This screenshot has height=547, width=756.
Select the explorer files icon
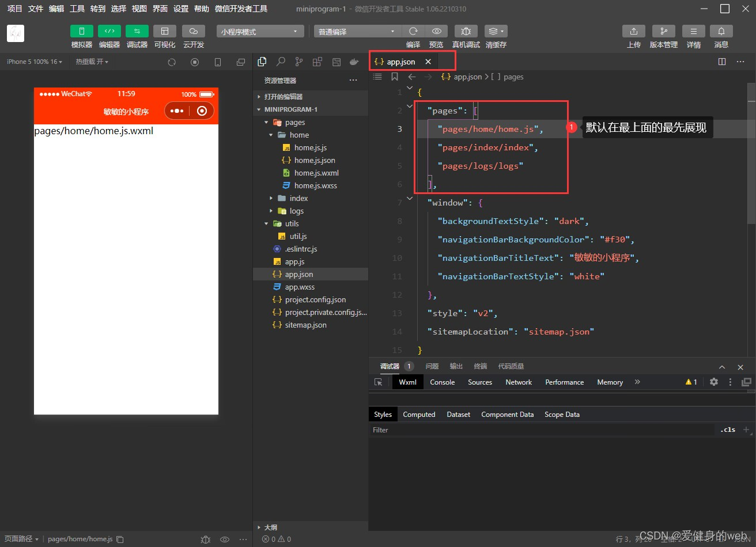click(x=262, y=62)
